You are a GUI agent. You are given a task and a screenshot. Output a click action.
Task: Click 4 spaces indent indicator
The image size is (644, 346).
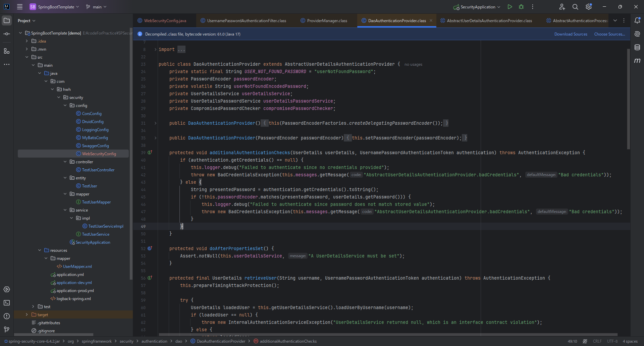point(630,341)
